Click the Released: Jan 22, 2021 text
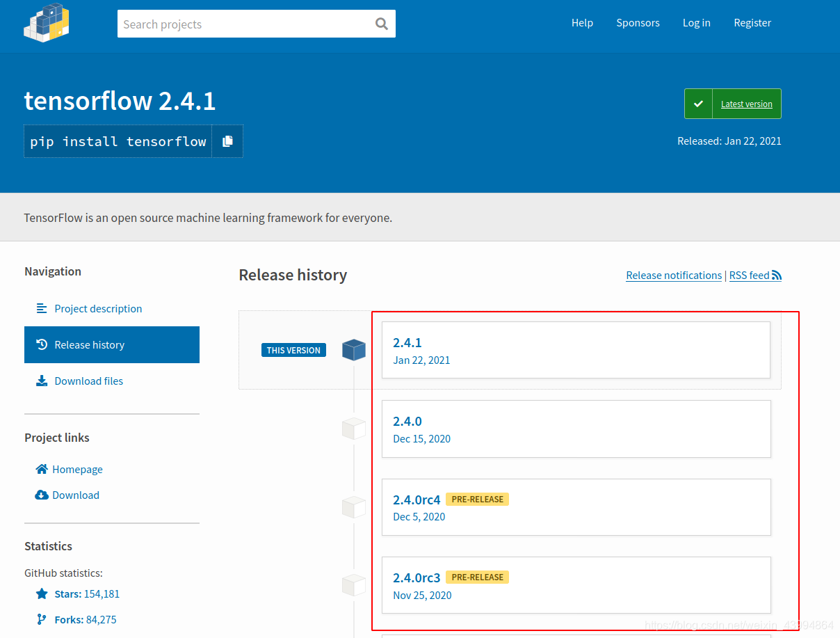Screen dimensions: 840x638 coord(729,141)
